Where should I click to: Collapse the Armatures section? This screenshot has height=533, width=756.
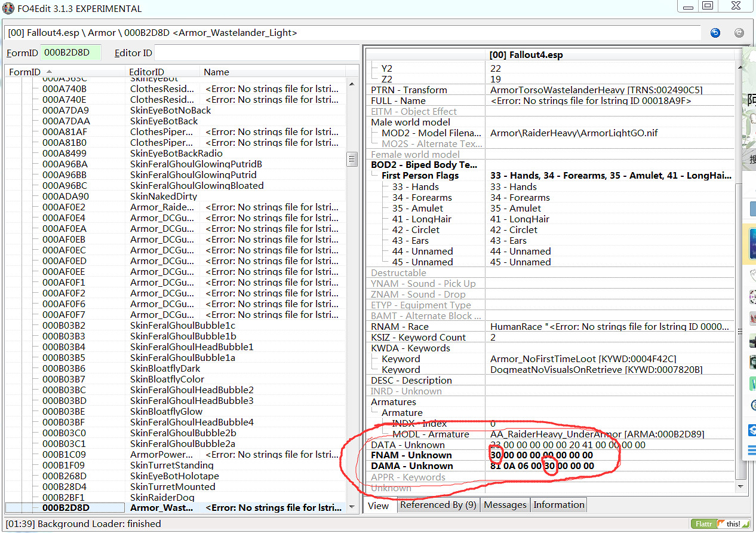coord(393,402)
